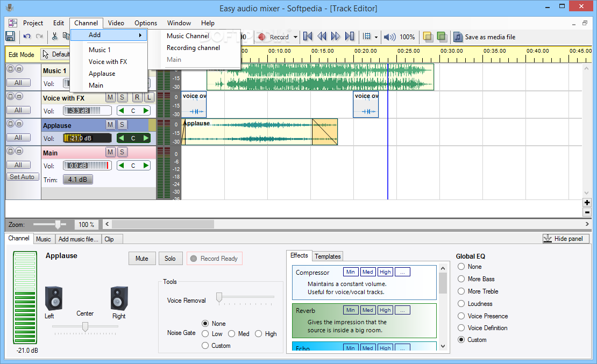Image resolution: width=597 pixels, height=364 pixels.
Task: Open the Record dropdown arrow
Action: coord(295,37)
